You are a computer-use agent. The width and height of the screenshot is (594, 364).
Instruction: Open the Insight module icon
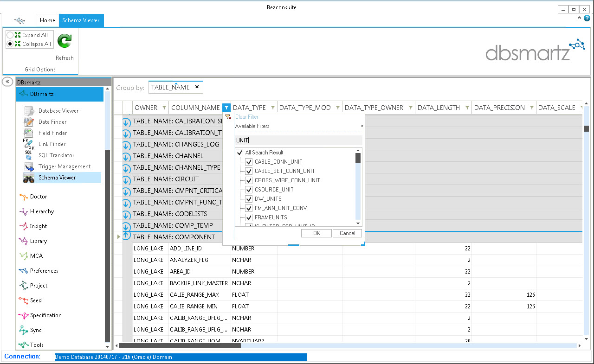pyautogui.click(x=23, y=226)
